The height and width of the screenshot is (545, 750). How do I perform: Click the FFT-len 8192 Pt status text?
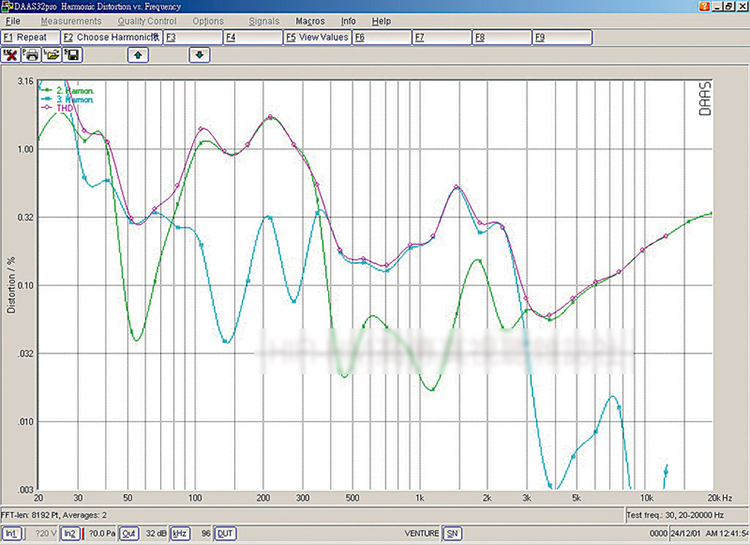[x=54, y=515]
